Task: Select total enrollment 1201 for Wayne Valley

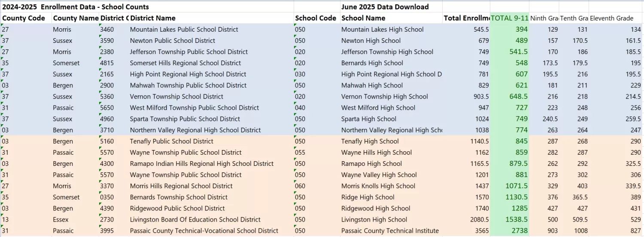Action: coord(466,174)
